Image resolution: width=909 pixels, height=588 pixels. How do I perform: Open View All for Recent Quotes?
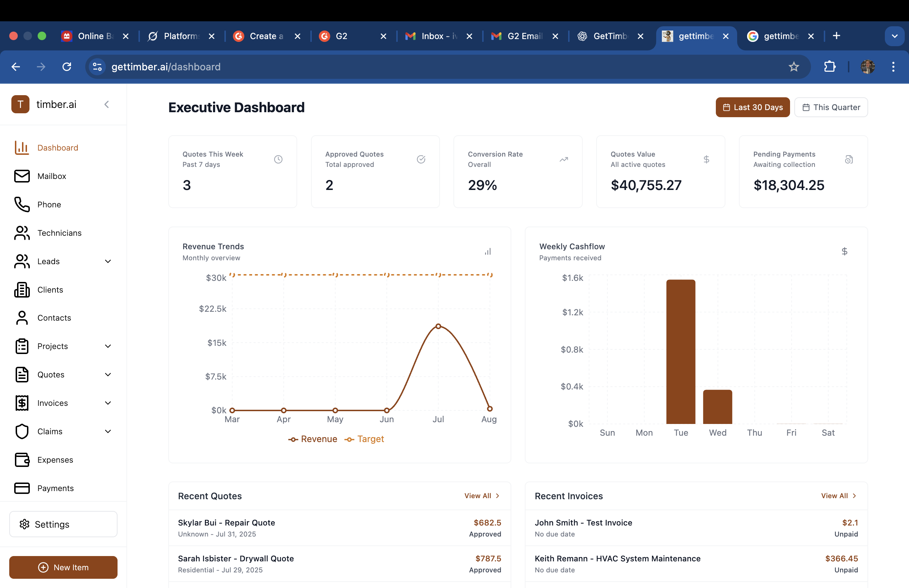tap(481, 496)
